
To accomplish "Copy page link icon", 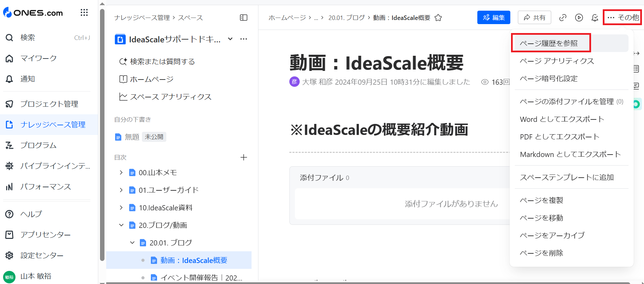I will (563, 18).
